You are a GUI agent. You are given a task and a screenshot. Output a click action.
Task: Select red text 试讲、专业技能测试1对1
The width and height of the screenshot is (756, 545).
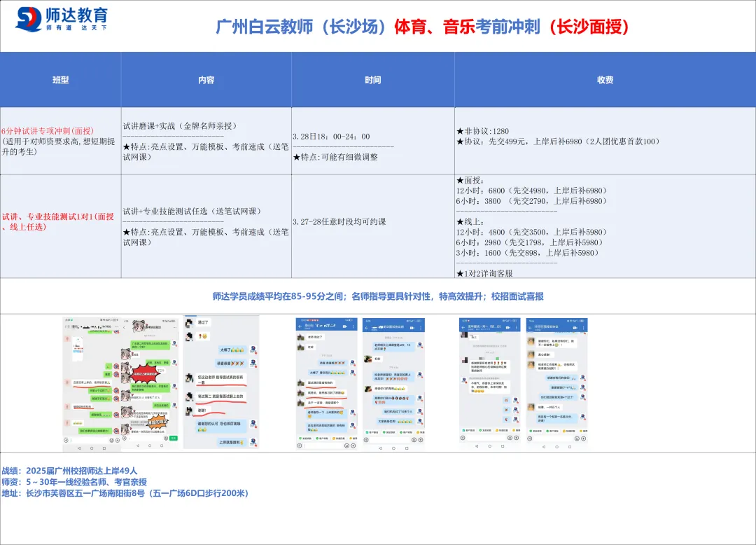tap(58, 221)
